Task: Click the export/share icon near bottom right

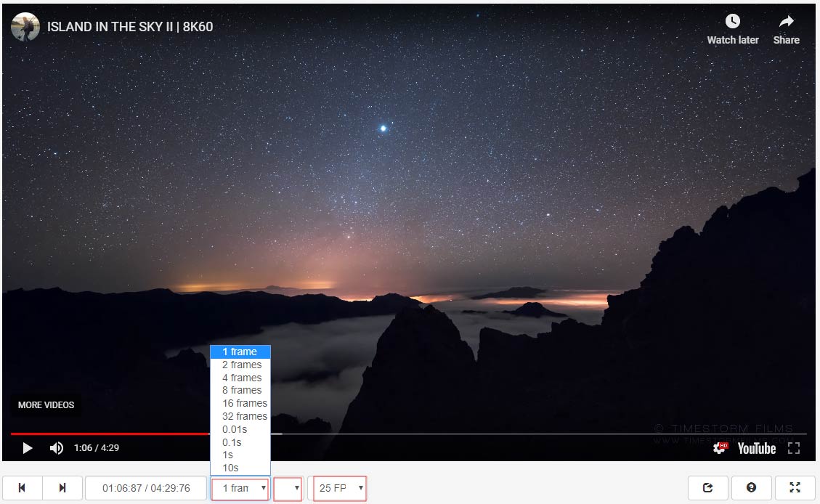Action: (x=708, y=487)
